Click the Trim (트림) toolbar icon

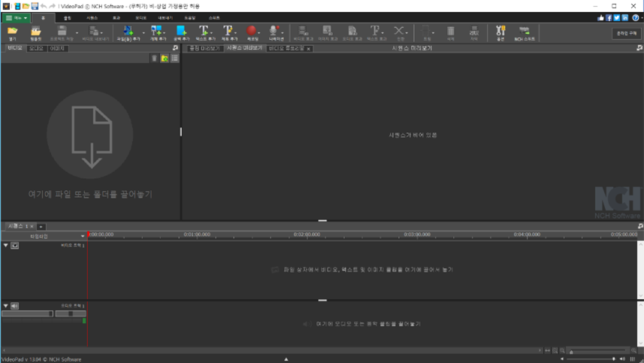tap(426, 31)
